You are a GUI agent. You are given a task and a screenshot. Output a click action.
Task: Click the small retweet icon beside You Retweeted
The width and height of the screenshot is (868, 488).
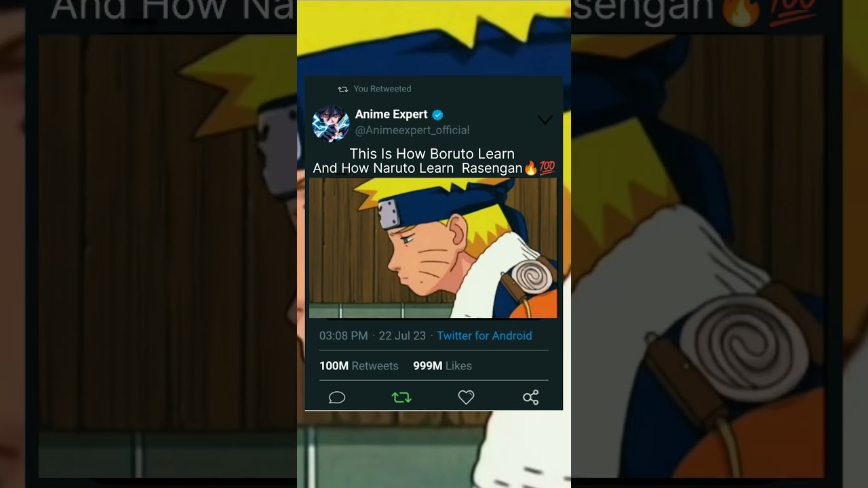tap(342, 89)
